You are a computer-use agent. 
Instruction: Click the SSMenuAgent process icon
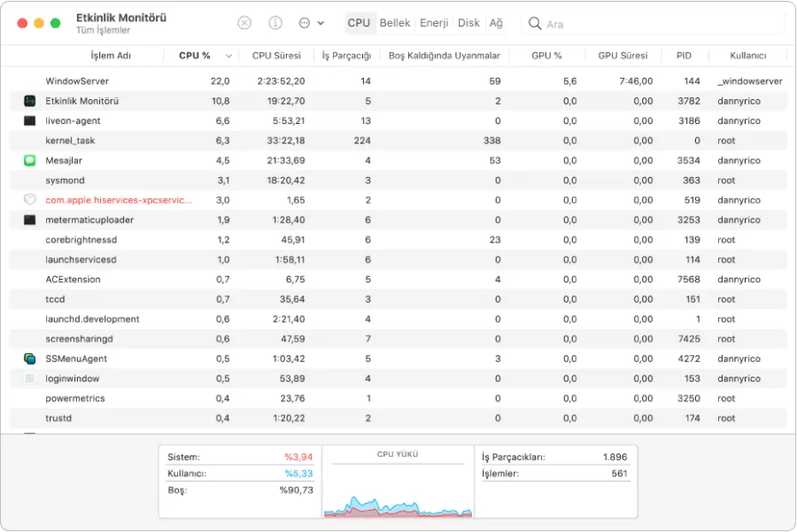pos(29,359)
